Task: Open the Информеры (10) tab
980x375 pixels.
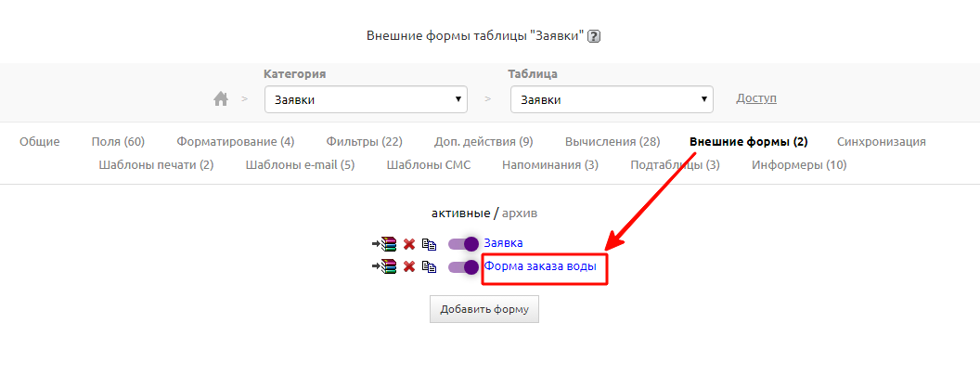Action: coord(799,165)
